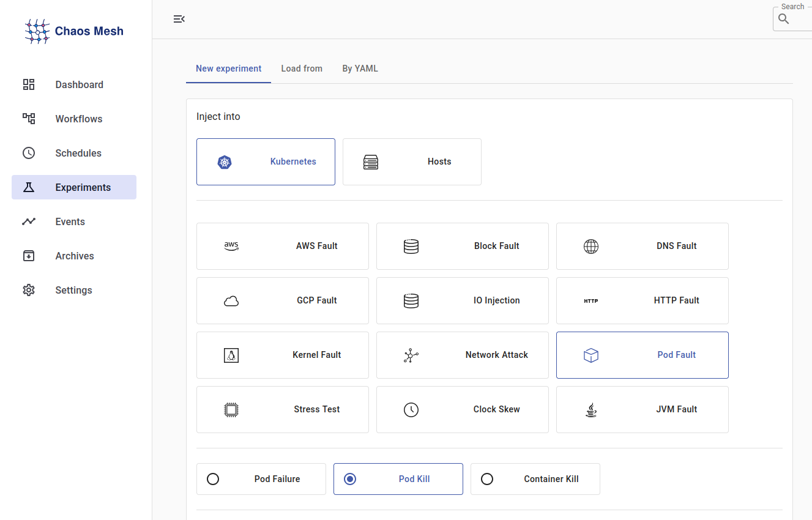Click the search magnifier icon
Image resolution: width=812 pixels, height=520 pixels.
pos(784,19)
